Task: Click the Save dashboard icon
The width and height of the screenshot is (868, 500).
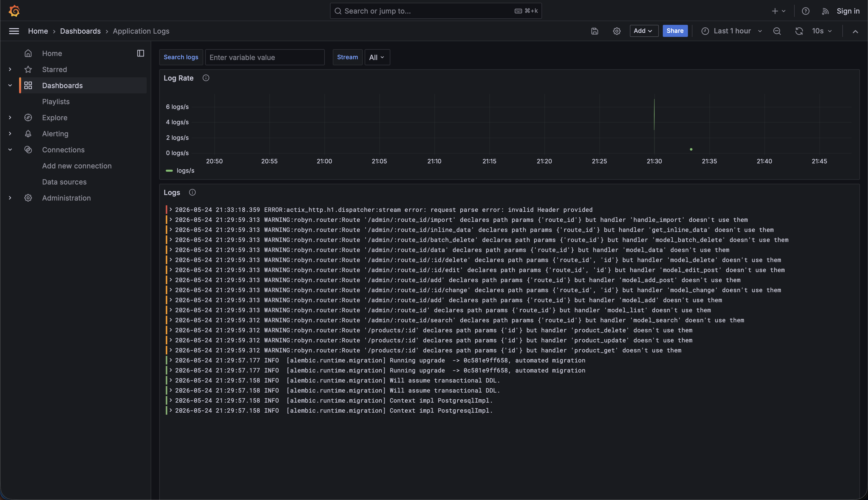Action: (594, 31)
